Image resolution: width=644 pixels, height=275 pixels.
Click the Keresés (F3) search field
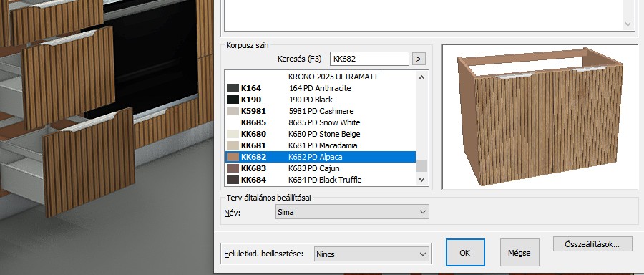[x=369, y=59]
